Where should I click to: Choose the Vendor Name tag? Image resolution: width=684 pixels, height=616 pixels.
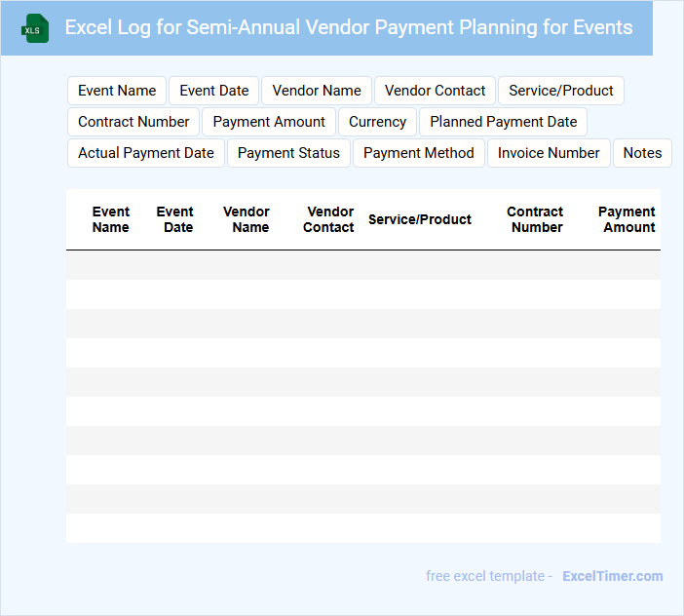[x=317, y=91]
